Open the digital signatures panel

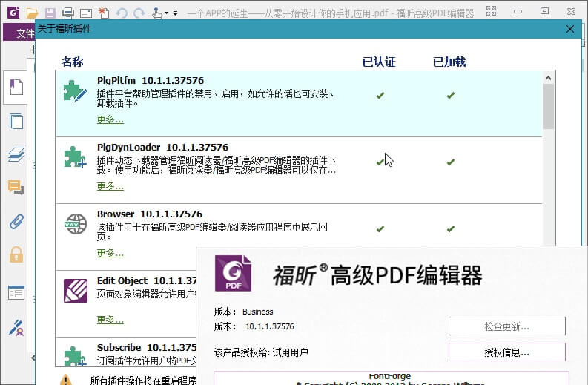[x=16, y=327]
